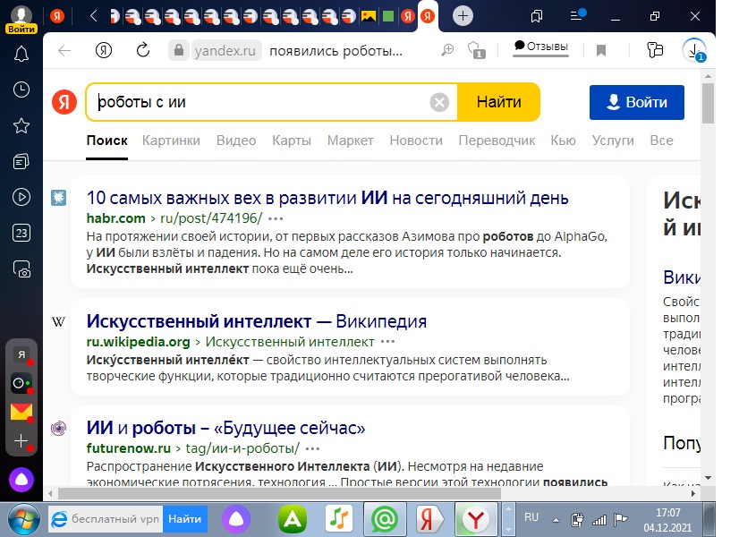Open Mail.ru @ agent on taskbar
Viewport: 756px width, 537px height.
coord(384,520)
